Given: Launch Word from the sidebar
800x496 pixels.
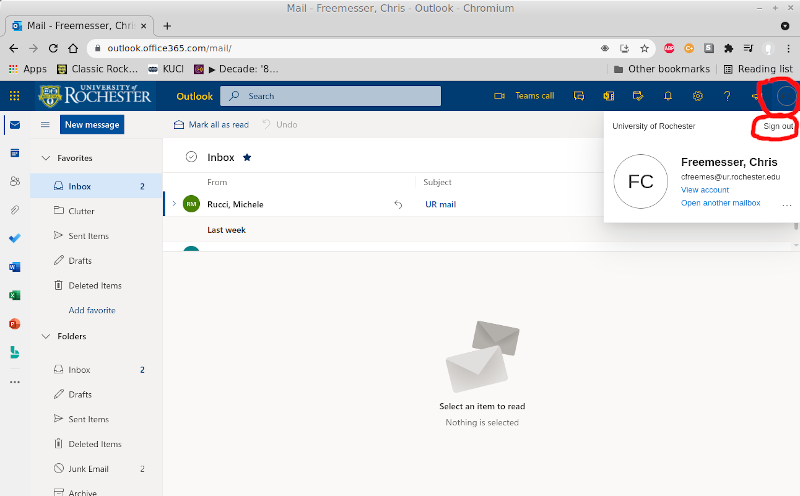Looking at the screenshot, I should [x=14, y=267].
